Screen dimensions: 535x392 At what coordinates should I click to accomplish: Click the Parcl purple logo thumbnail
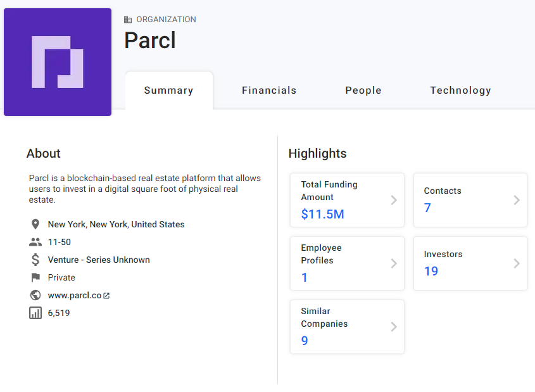(x=58, y=62)
